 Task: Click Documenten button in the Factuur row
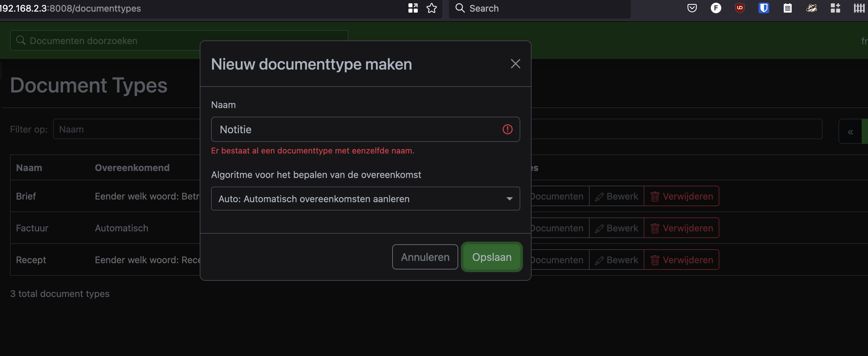tap(560, 228)
